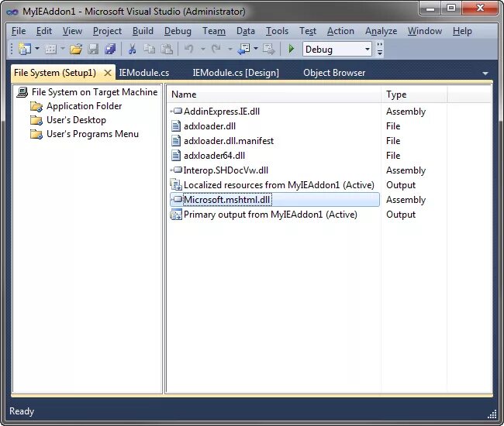The height and width of the screenshot is (426, 504).
Task: Open the Project menu
Action: click(x=107, y=31)
